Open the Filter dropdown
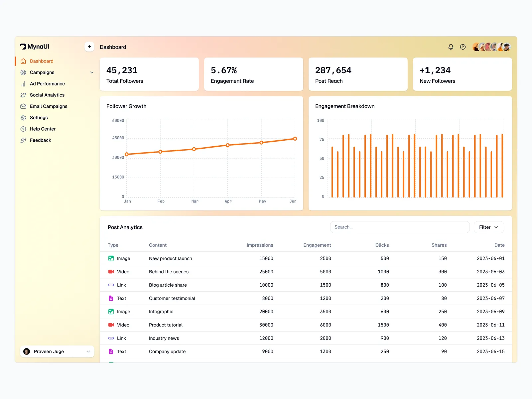532x399 pixels. click(488, 227)
